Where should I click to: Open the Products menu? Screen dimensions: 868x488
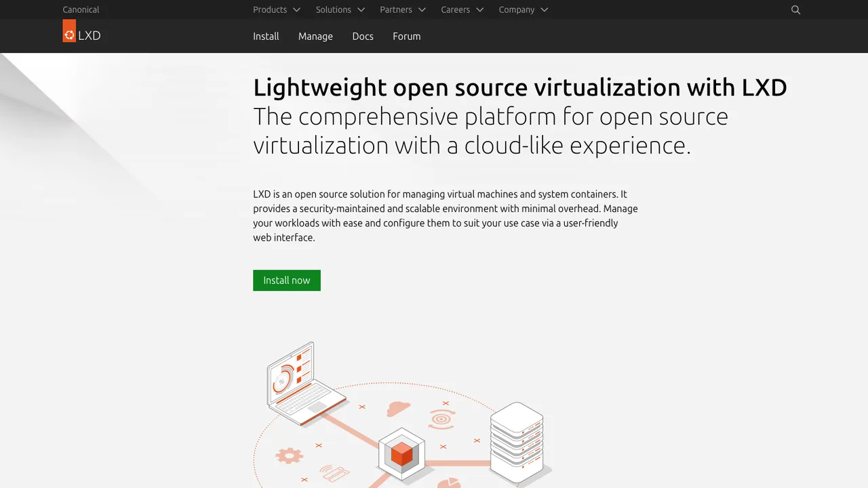click(277, 9)
